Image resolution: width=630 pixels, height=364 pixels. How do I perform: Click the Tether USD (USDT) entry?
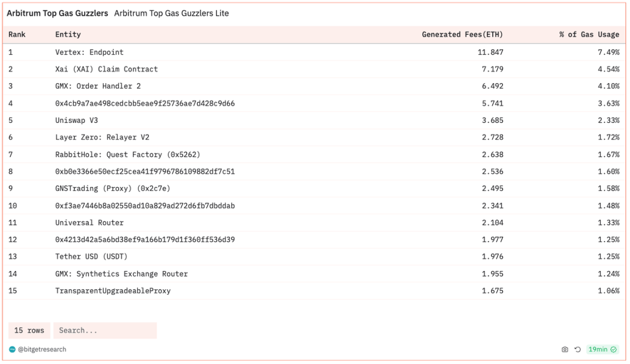(x=91, y=257)
